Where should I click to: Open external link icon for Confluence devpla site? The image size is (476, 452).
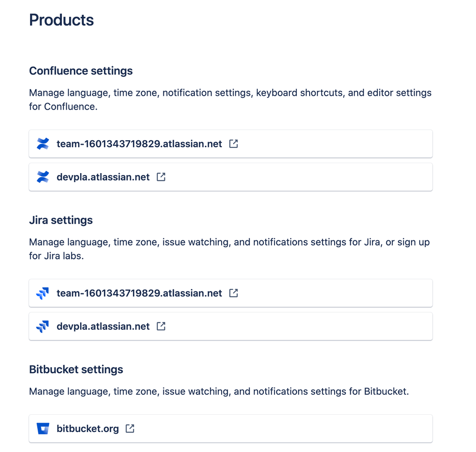(161, 177)
